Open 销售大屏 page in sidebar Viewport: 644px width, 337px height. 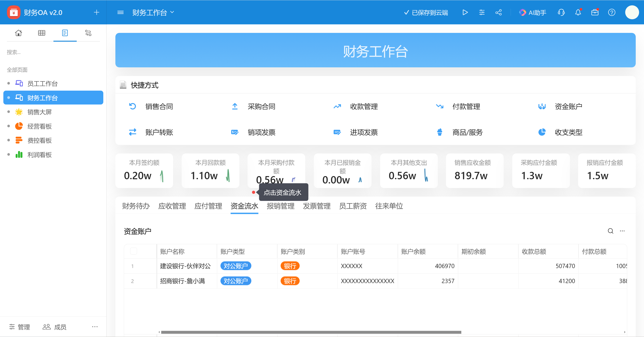click(53, 112)
